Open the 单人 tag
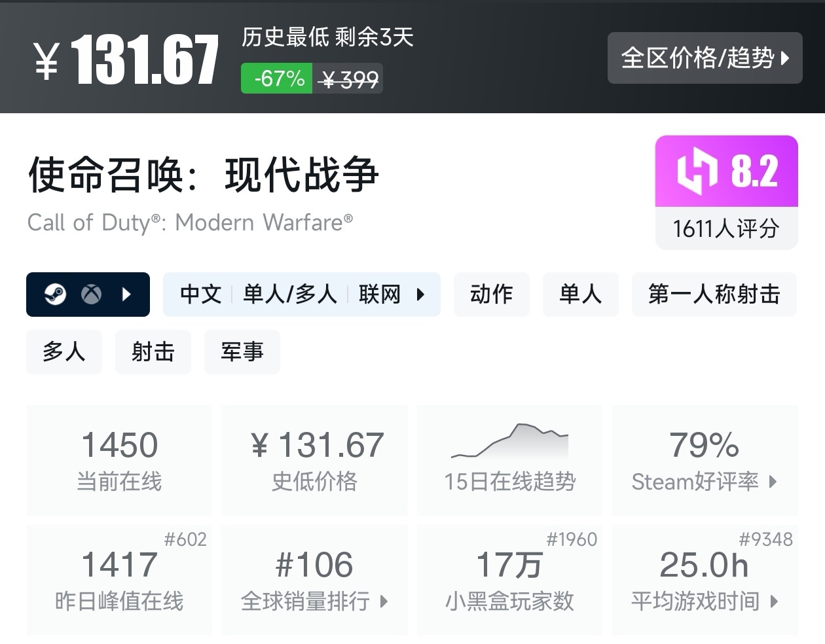 (x=580, y=295)
